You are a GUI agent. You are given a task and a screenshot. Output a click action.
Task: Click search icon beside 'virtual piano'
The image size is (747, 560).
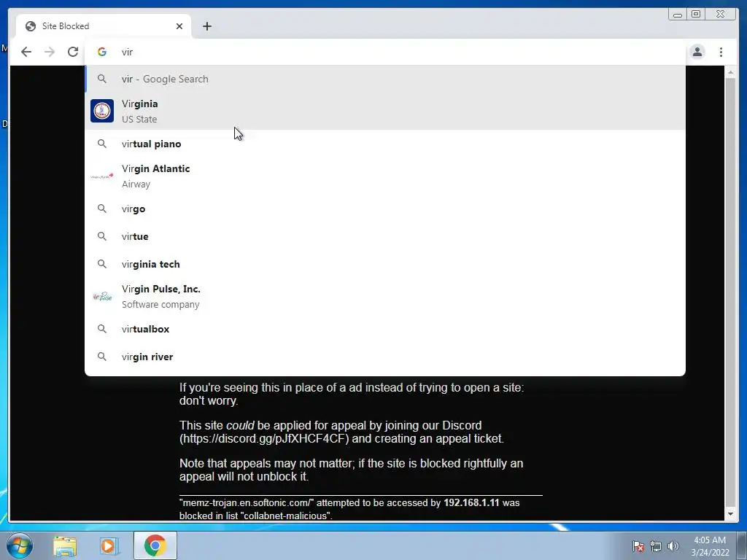pyautogui.click(x=102, y=144)
